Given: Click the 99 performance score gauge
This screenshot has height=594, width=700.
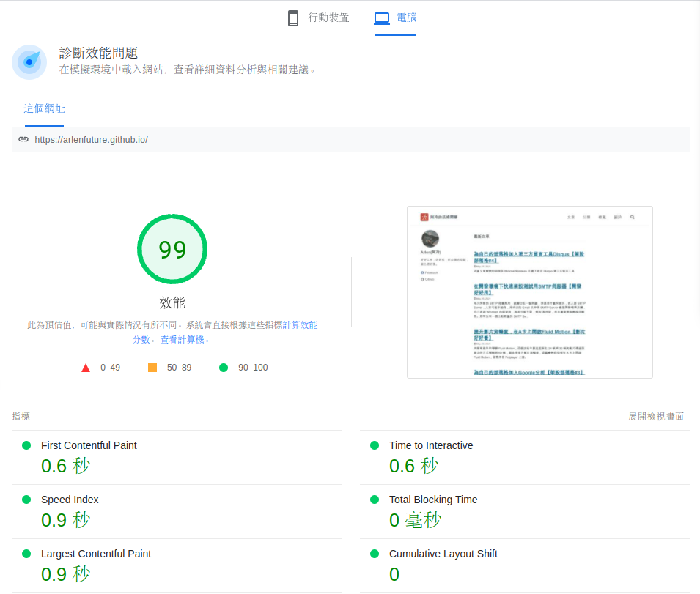Looking at the screenshot, I should click(172, 249).
